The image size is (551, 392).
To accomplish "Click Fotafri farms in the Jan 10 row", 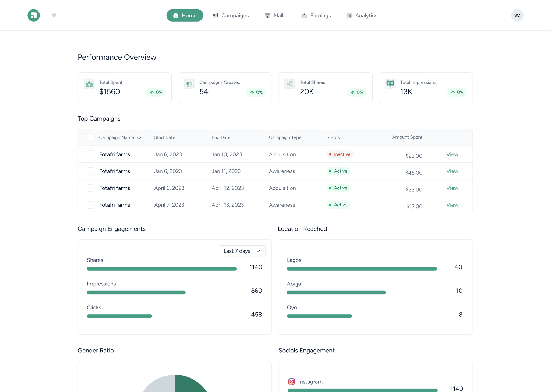I will (x=115, y=154).
